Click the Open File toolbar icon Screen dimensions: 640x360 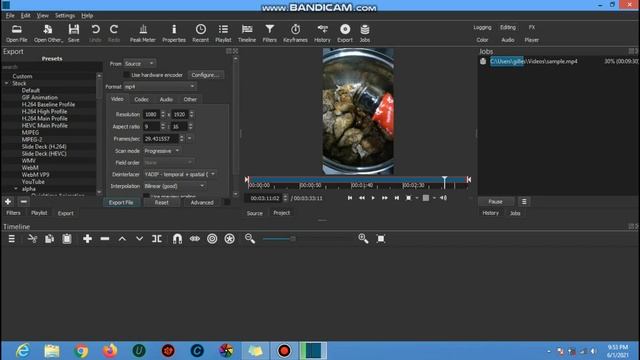(x=17, y=33)
